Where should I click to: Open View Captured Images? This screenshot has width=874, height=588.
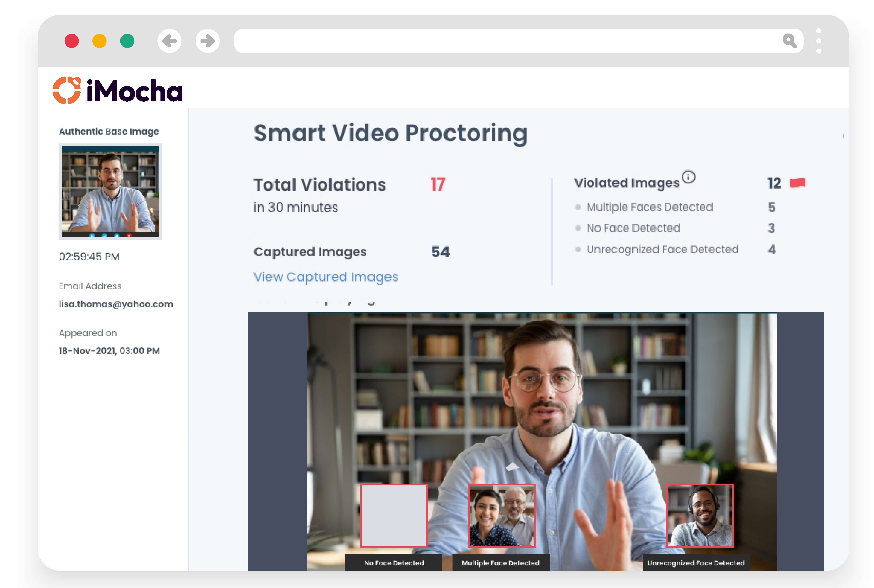coord(326,277)
